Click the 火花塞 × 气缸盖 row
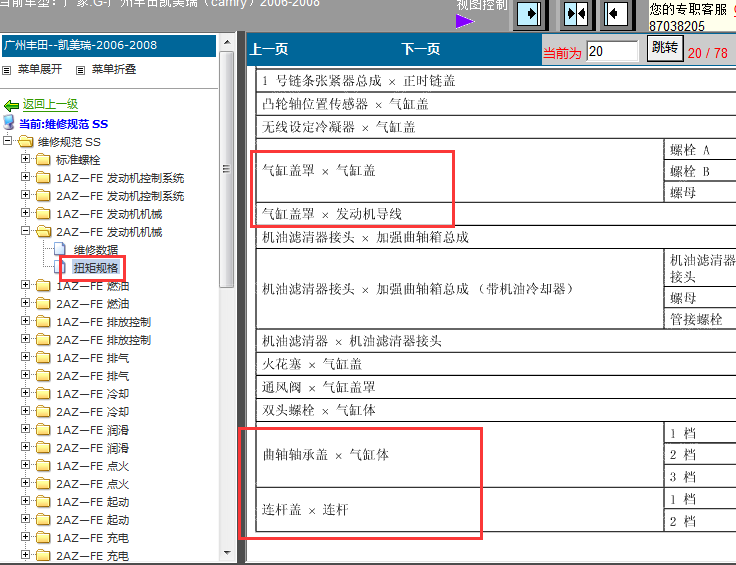The image size is (736, 565). [496, 364]
